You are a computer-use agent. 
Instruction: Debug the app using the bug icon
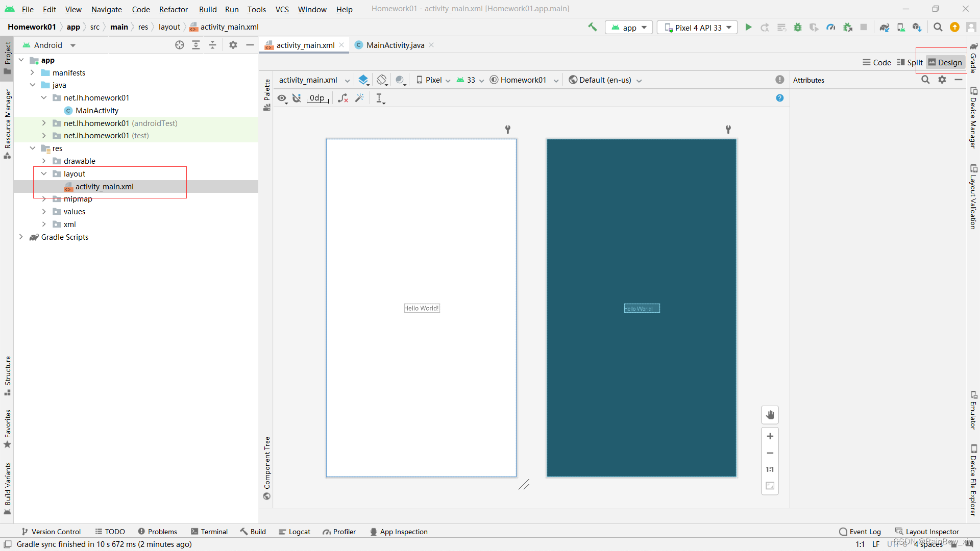pos(797,27)
